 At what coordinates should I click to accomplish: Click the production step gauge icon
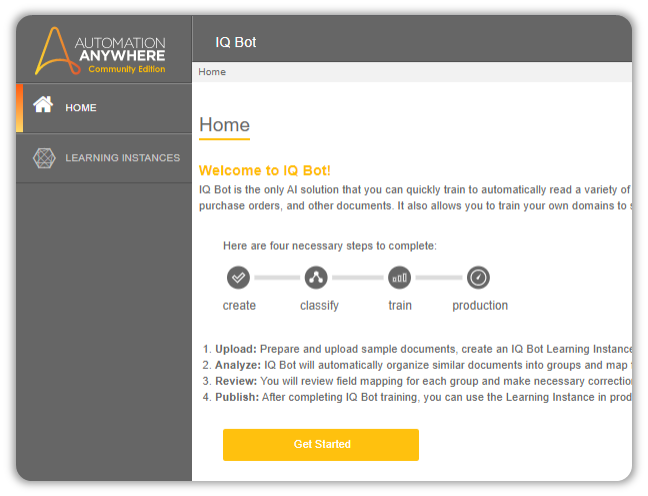point(479,277)
